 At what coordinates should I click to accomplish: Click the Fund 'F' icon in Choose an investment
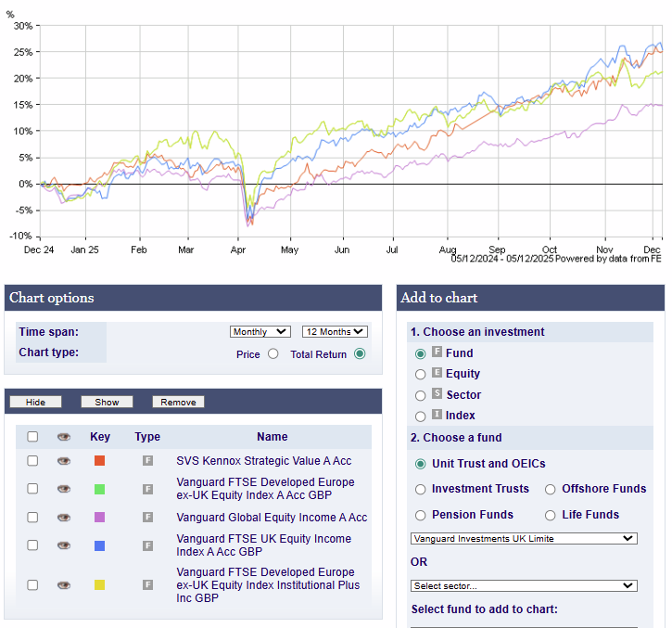coord(437,352)
